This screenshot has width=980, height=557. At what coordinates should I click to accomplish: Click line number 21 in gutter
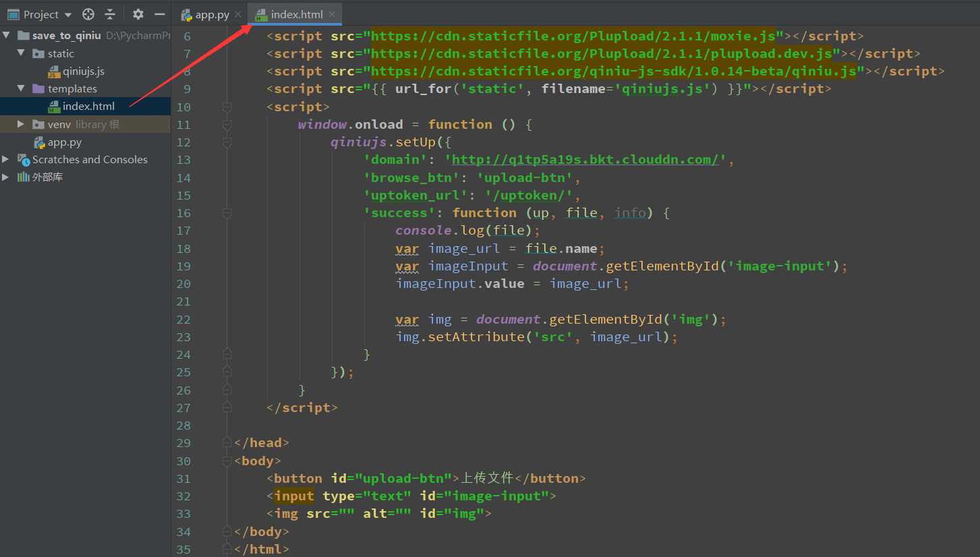(183, 301)
